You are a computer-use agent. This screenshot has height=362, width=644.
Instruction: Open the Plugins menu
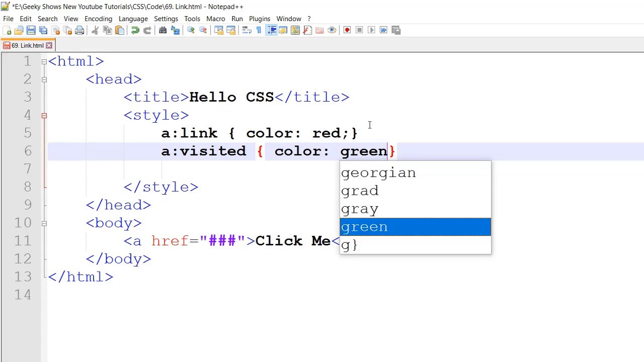coord(260,19)
